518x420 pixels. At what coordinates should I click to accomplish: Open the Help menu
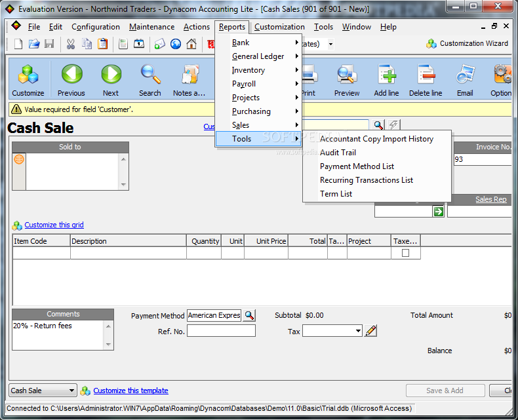pos(388,27)
